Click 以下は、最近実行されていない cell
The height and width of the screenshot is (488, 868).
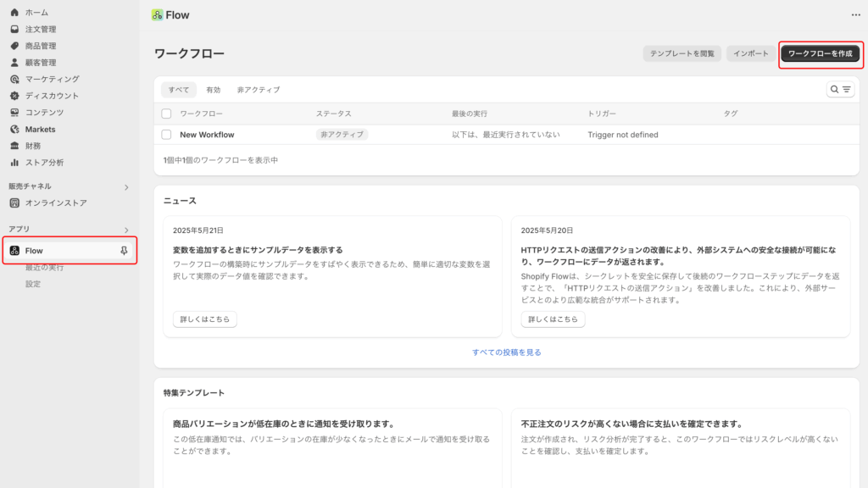(x=505, y=135)
